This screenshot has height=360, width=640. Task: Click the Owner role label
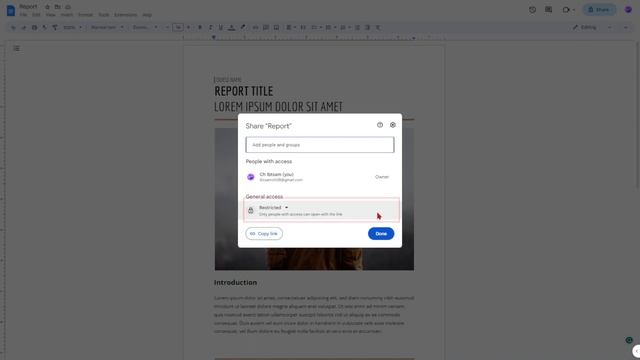pyautogui.click(x=382, y=177)
